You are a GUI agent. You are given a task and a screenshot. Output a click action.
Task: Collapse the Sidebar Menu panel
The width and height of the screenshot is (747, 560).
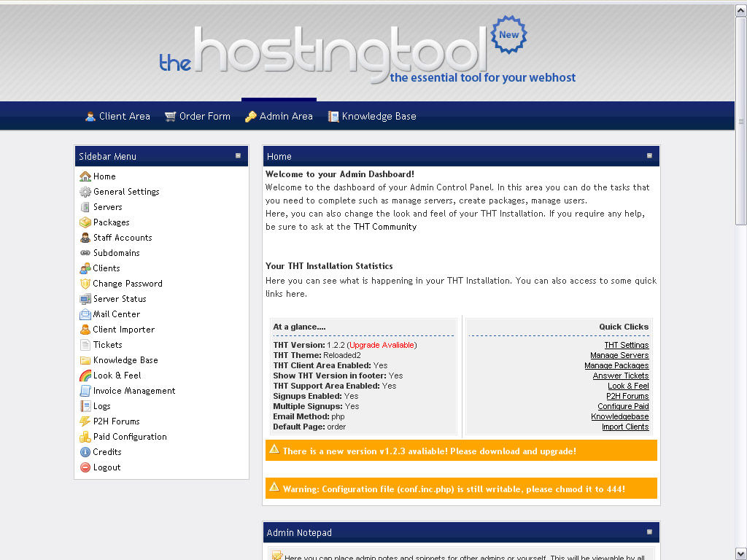(238, 155)
